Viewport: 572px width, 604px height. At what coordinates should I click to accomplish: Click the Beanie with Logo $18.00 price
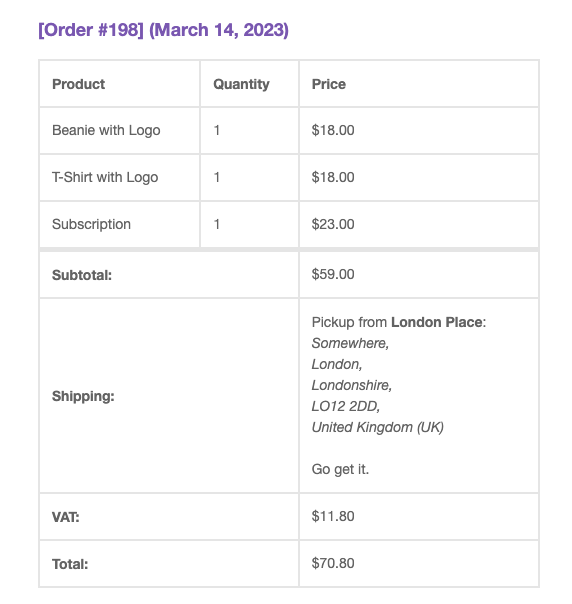[x=333, y=130]
